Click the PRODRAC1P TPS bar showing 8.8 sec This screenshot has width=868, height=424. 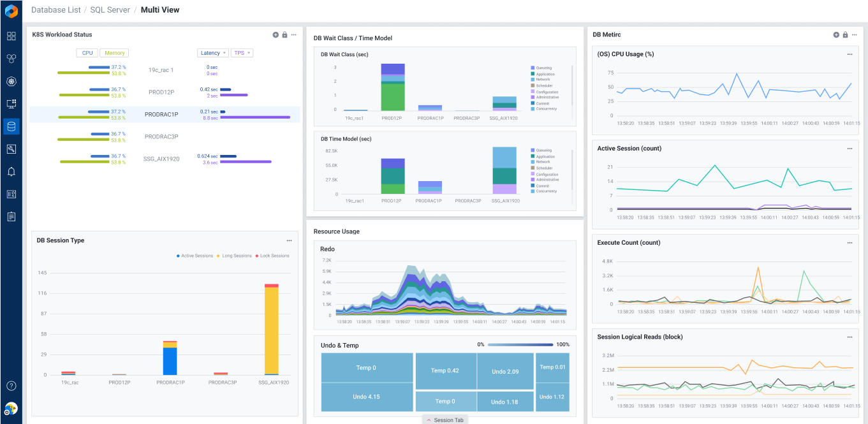pos(255,118)
